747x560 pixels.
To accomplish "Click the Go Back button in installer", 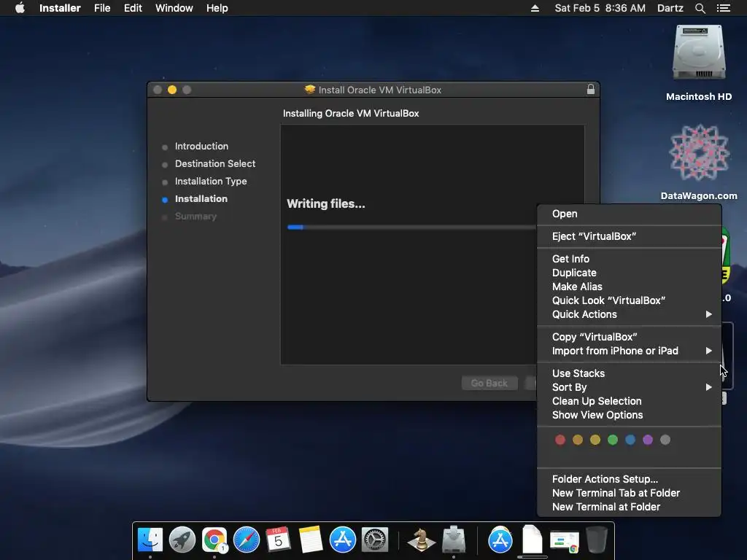I will coord(489,383).
